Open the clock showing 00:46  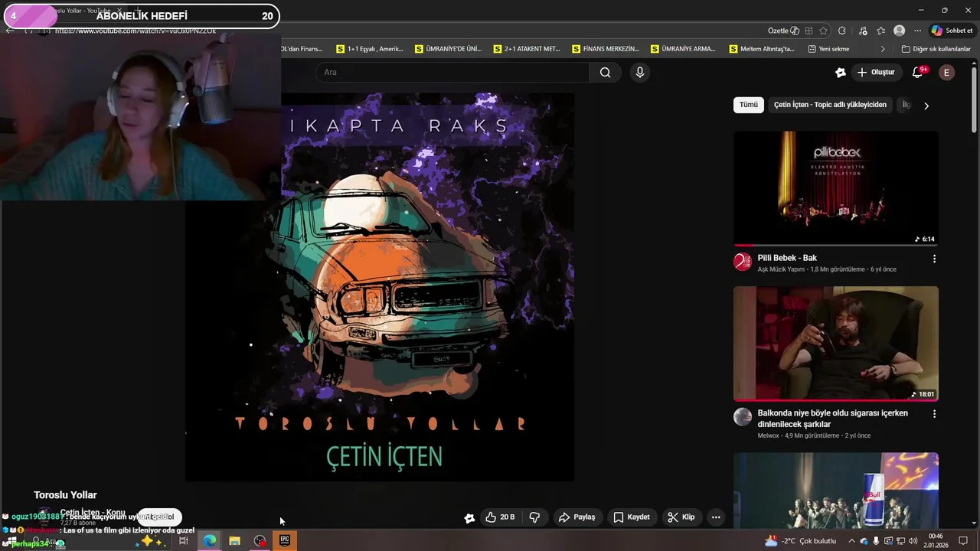[936, 540]
